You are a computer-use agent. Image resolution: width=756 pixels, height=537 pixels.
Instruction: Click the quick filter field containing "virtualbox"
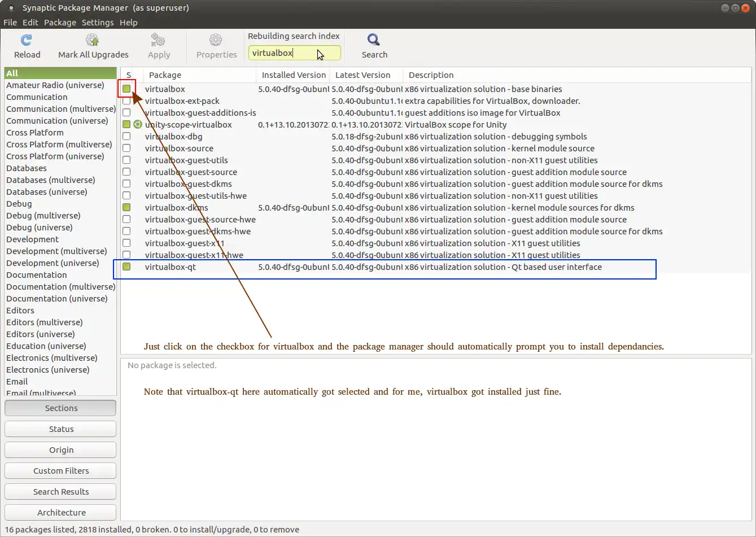click(x=294, y=53)
